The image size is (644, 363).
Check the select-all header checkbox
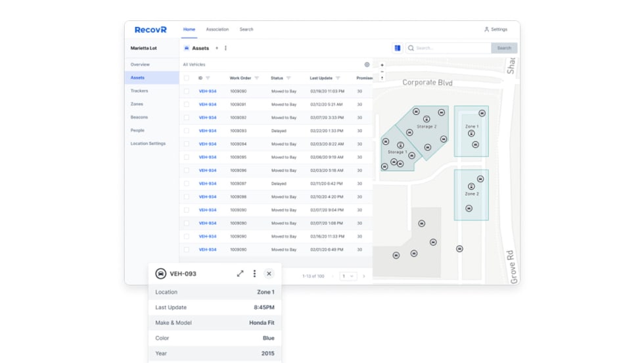point(187,78)
